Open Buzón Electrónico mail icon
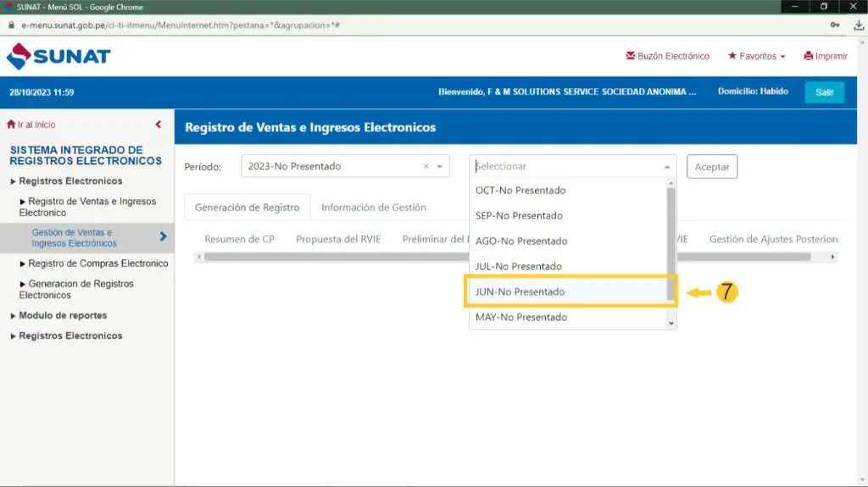This screenshot has height=487, width=868. pos(631,56)
